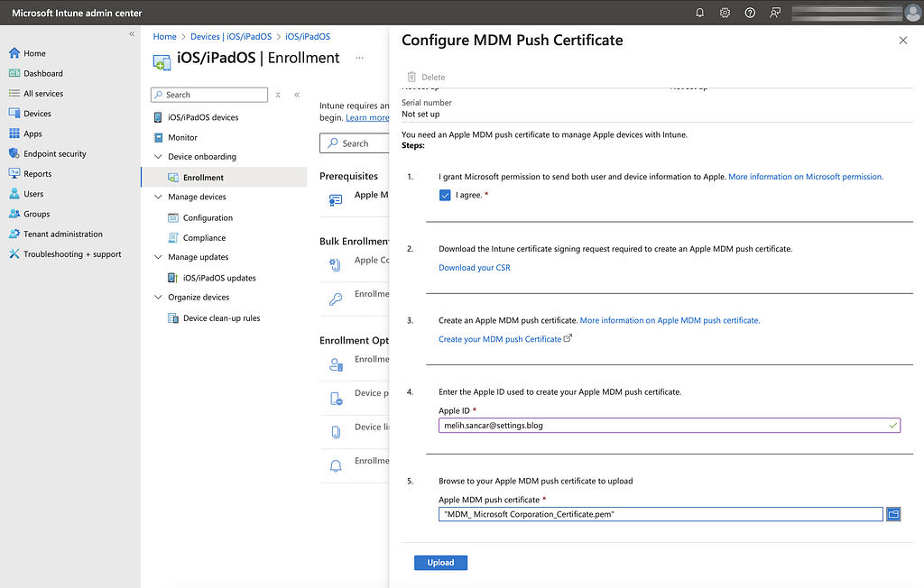Collapse the resource menu panel
This screenshot has width=924, height=588.
point(297,95)
